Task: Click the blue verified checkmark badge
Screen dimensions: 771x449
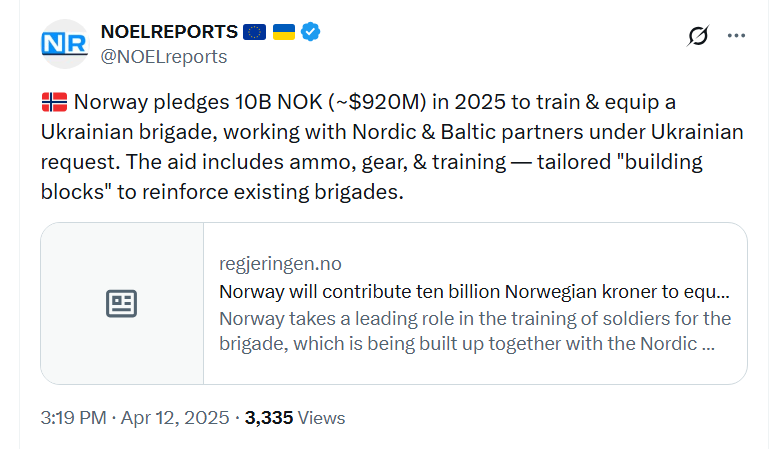Action: tap(310, 32)
